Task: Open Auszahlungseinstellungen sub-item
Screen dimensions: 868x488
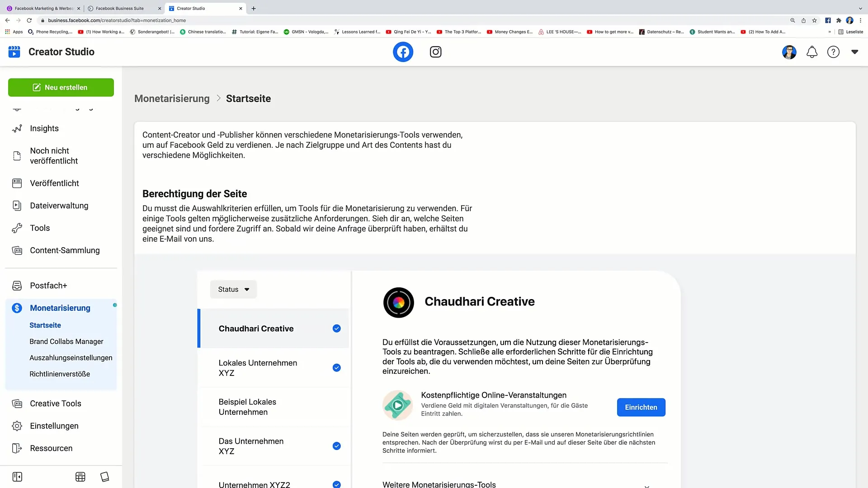Action: point(71,358)
